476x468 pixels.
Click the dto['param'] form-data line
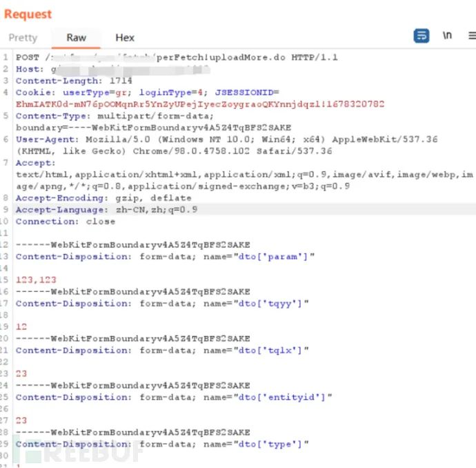click(166, 257)
